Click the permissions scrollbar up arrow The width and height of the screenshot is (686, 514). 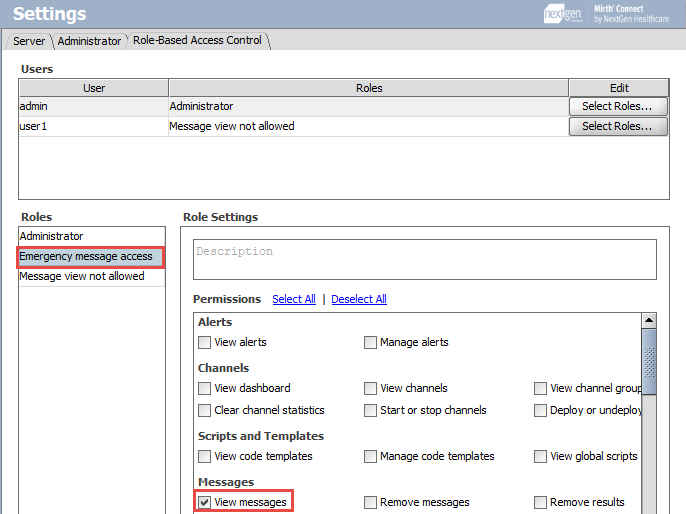coord(649,321)
